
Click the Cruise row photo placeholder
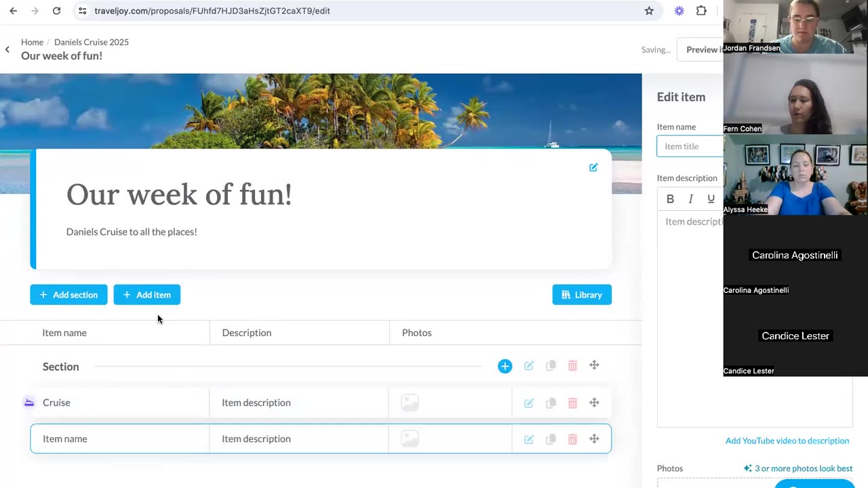(410, 403)
